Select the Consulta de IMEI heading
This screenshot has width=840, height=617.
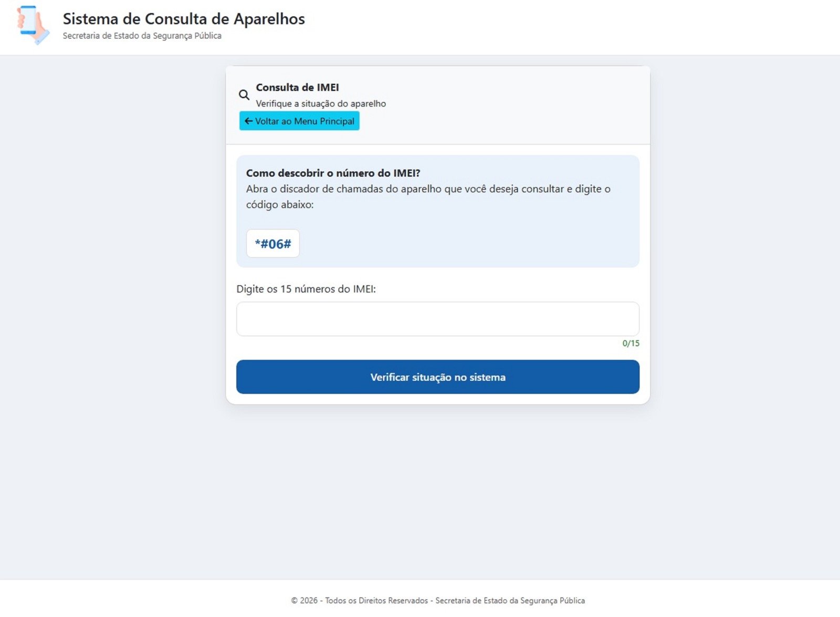coord(297,87)
